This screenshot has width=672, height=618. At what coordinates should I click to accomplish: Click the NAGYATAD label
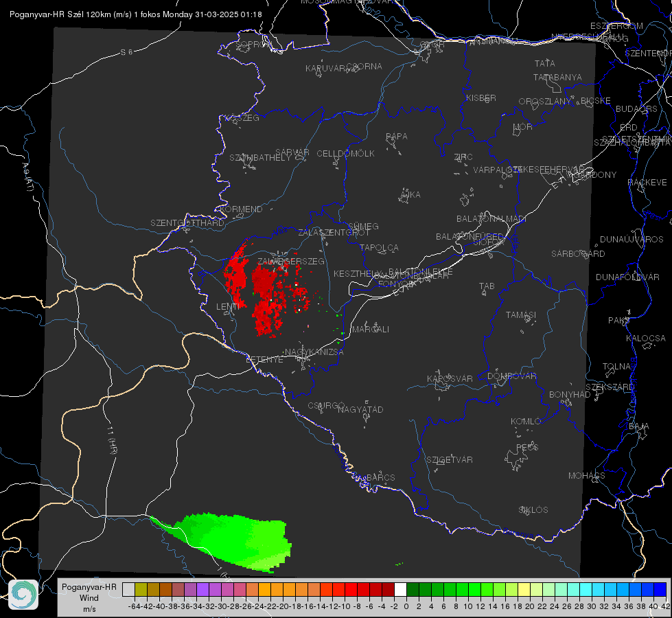point(360,409)
